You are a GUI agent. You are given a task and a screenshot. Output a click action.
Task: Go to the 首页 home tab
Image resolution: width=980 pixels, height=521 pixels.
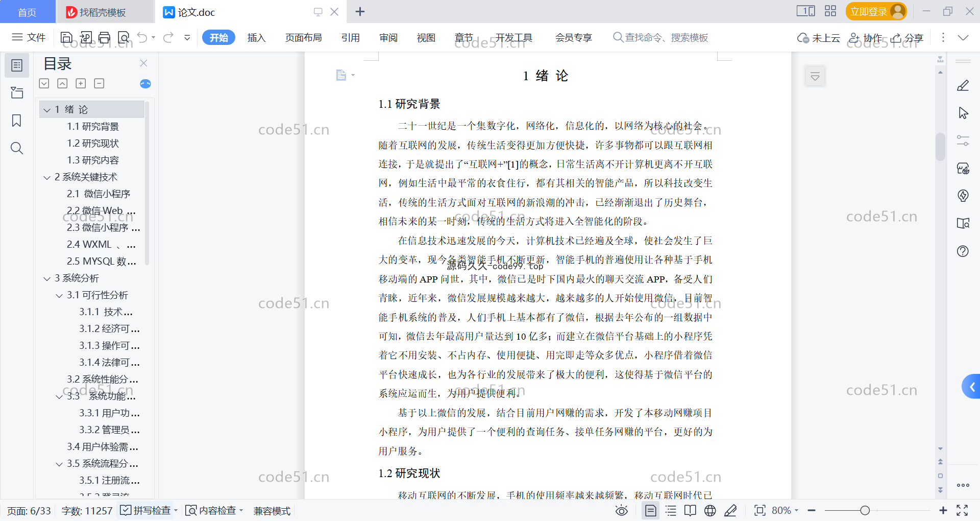(x=28, y=12)
